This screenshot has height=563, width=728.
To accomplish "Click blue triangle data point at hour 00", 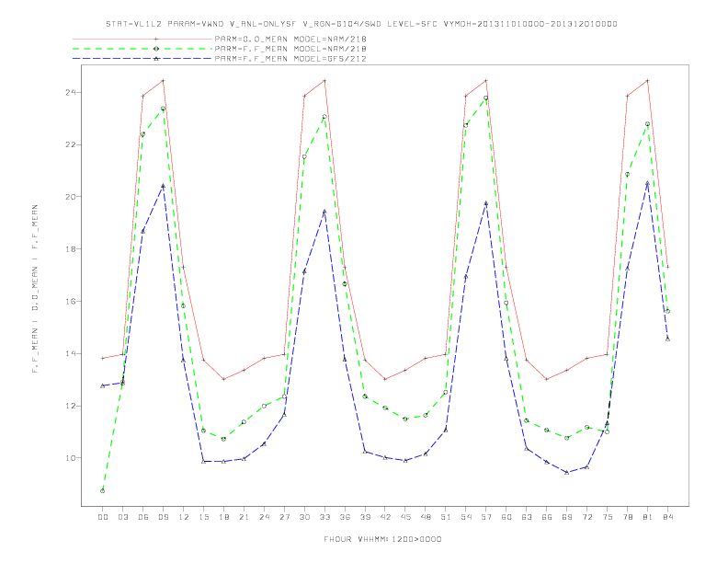I will pos(103,385).
